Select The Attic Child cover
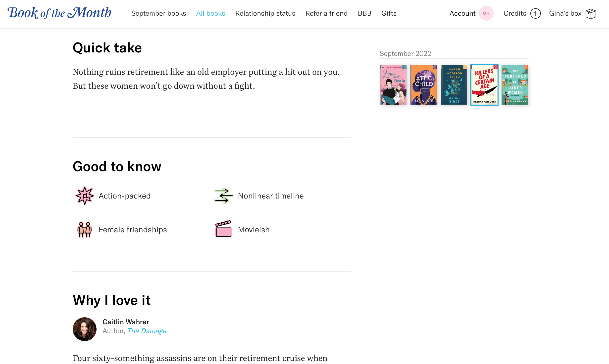This screenshot has height=364, width=609. click(424, 85)
